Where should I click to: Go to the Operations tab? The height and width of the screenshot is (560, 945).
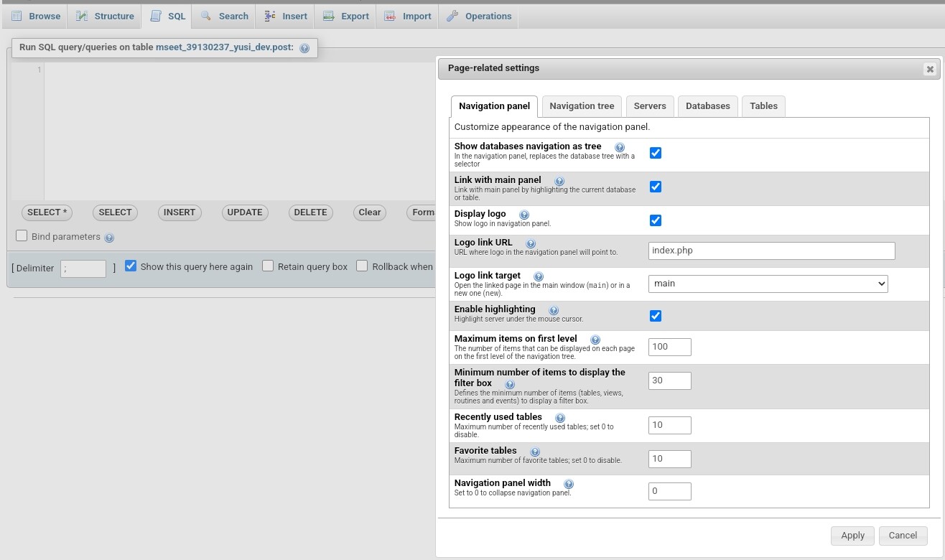point(479,16)
